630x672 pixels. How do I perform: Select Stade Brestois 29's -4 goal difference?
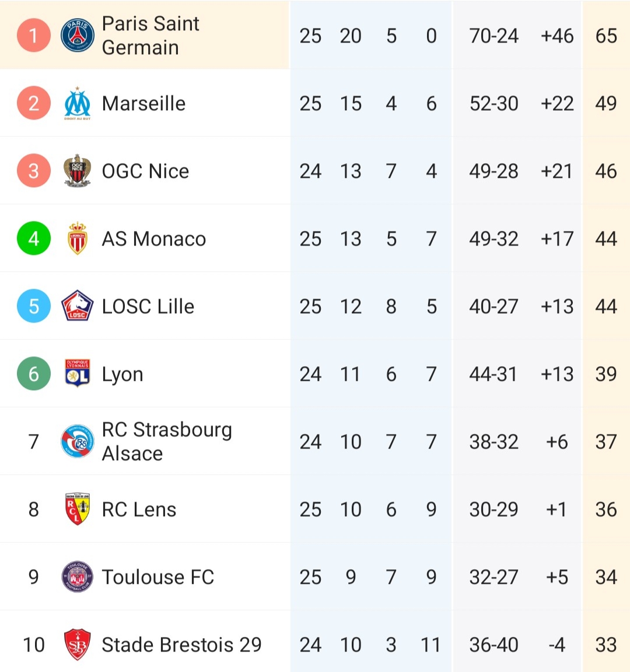pyautogui.click(x=556, y=645)
